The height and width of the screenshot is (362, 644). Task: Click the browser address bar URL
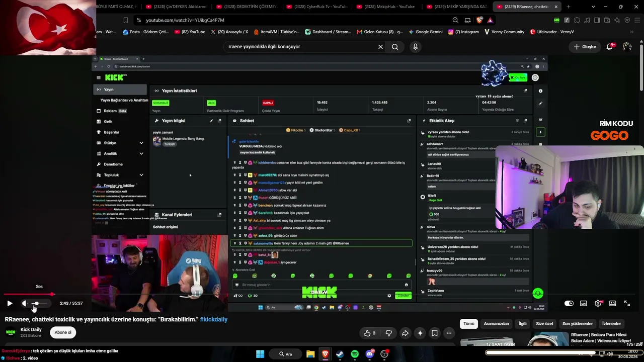[x=185, y=20]
